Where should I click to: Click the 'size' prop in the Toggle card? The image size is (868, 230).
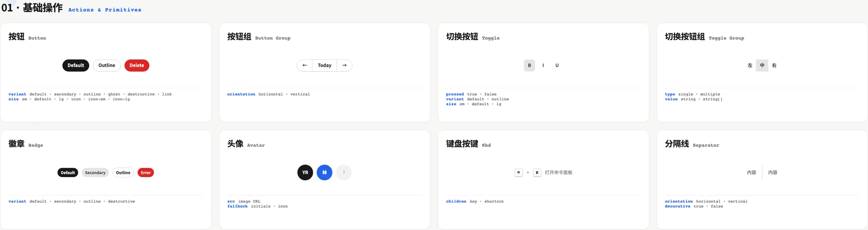point(451,104)
